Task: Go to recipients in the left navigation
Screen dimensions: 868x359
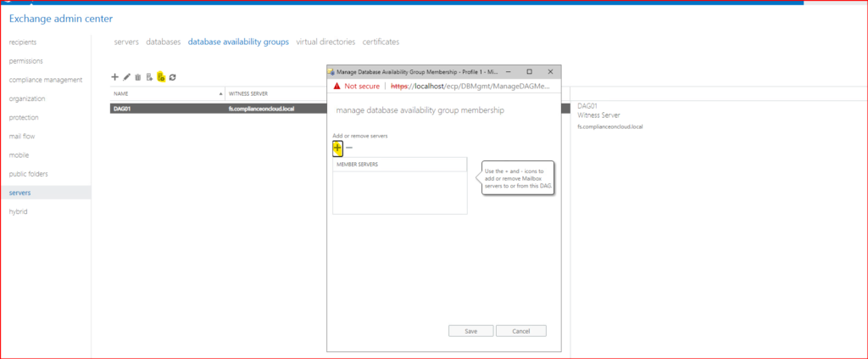Action: (x=23, y=42)
